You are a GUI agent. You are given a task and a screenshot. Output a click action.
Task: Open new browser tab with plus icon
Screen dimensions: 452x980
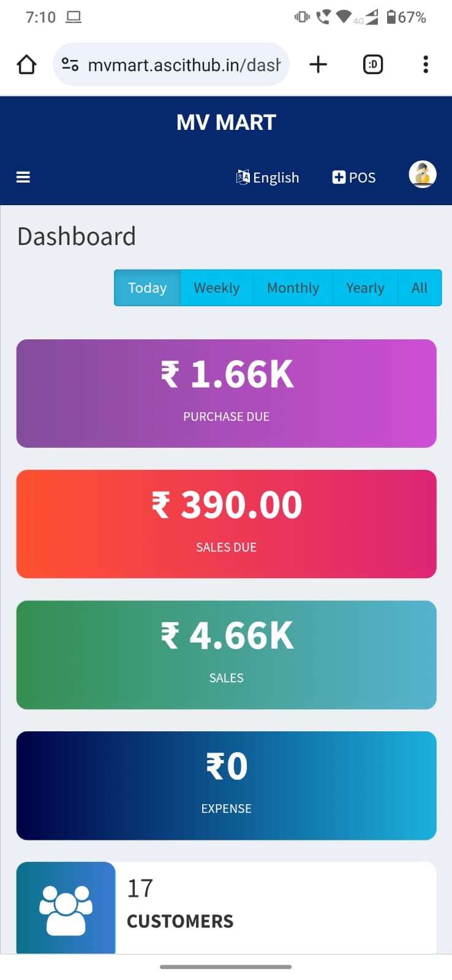318,64
